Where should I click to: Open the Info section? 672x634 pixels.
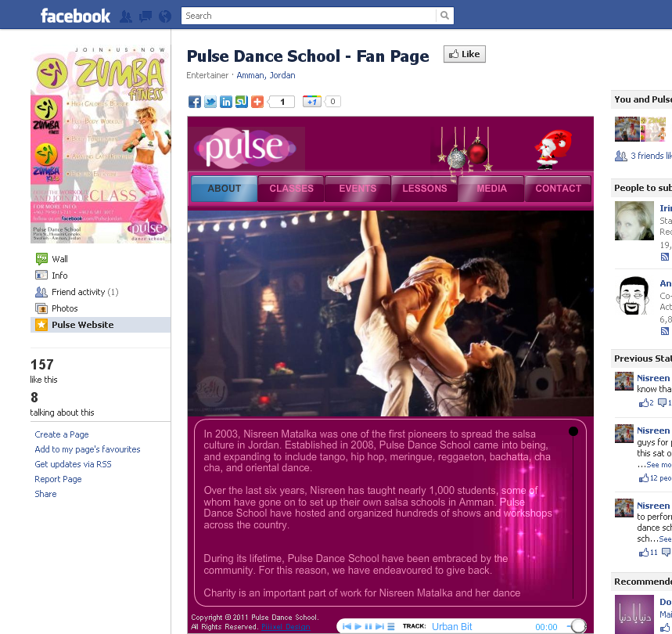59,276
